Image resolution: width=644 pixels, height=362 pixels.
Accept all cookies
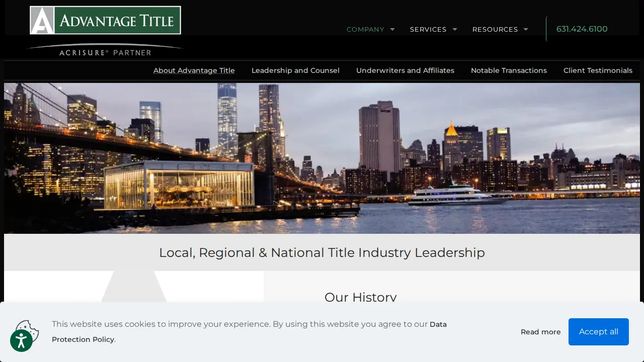tap(599, 332)
